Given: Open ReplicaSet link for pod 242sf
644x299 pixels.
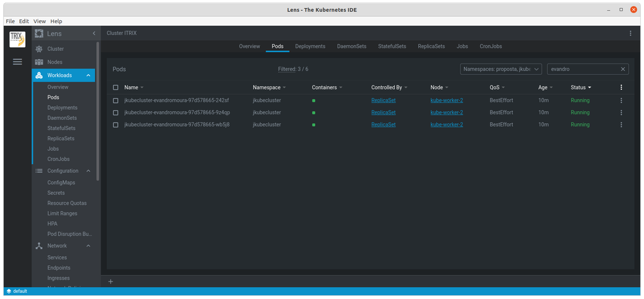Looking at the screenshot, I should coord(384,100).
